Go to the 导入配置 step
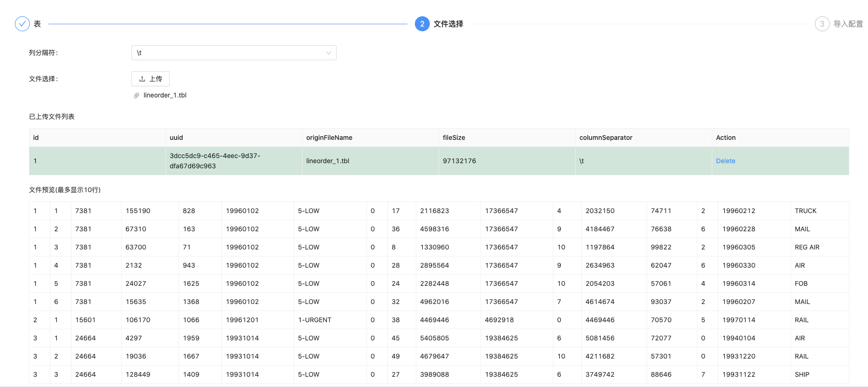868x387 pixels. pyautogui.click(x=848, y=24)
